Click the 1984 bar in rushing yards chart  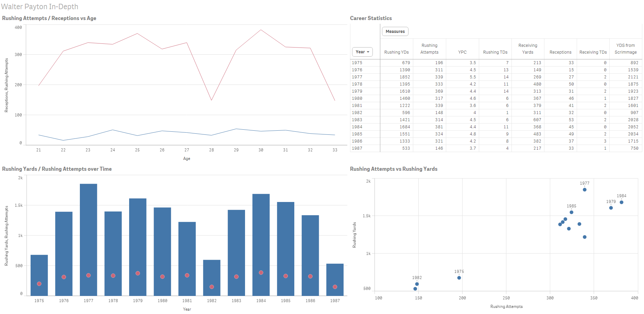click(261, 245)
